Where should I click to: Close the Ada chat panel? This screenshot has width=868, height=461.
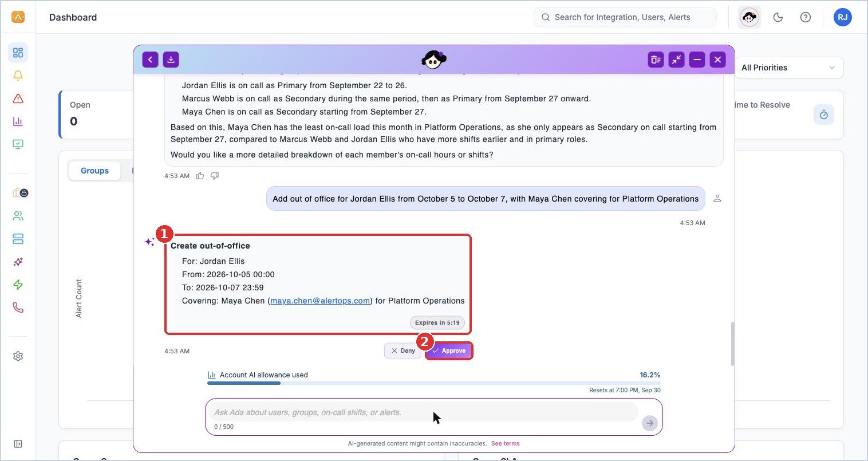tap(718, 60)
